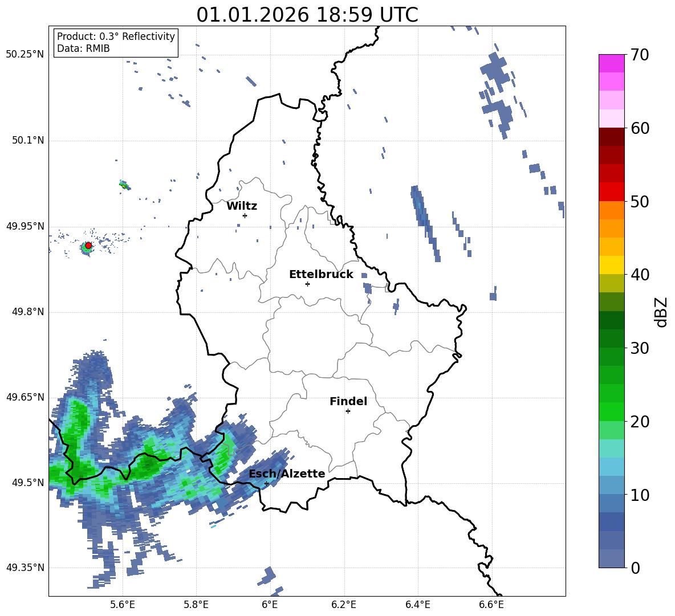
Task: Click the small green echo northeast of radar marker
Action: pyautogui.click(x=125, y=185)
